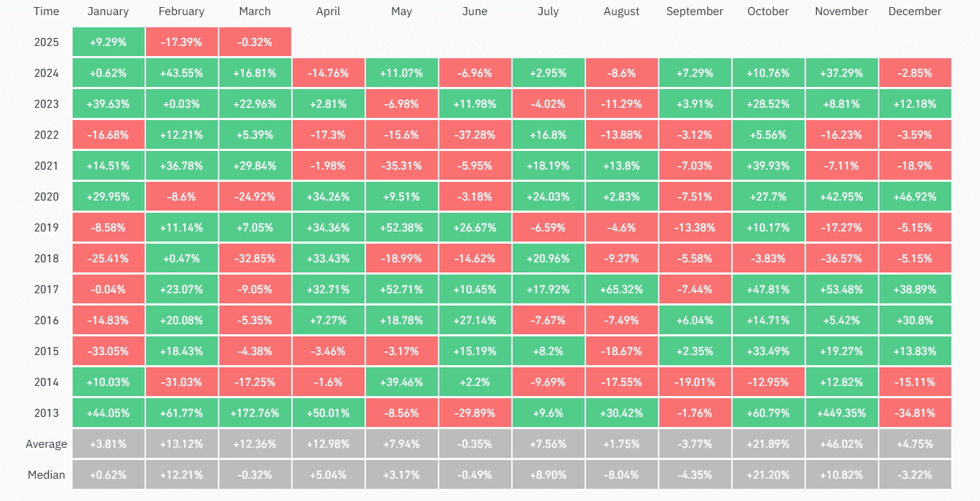Select the December 2020 +46.92% cell

click(x=915, y=197)
